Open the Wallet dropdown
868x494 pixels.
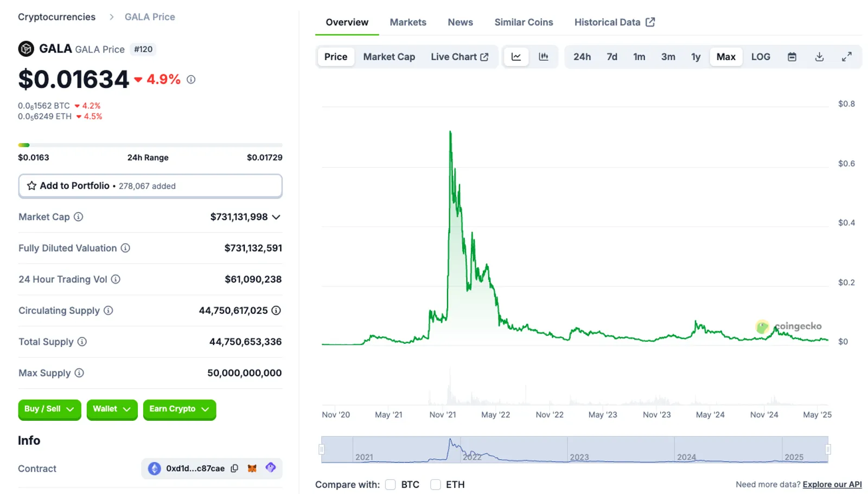click(x=112, y=409)
